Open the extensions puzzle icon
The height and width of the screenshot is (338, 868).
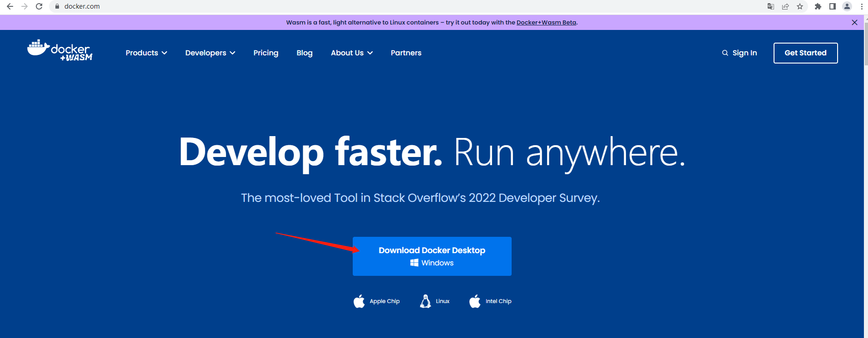[818, 6]
